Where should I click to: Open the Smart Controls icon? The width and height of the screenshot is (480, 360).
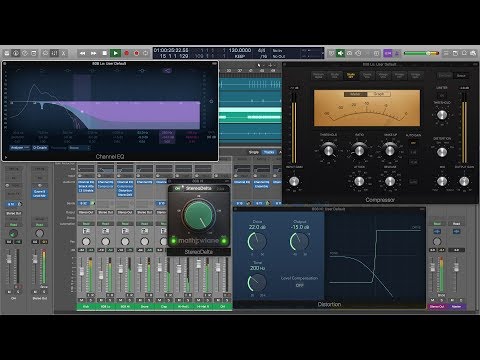[x=45, y=53]
